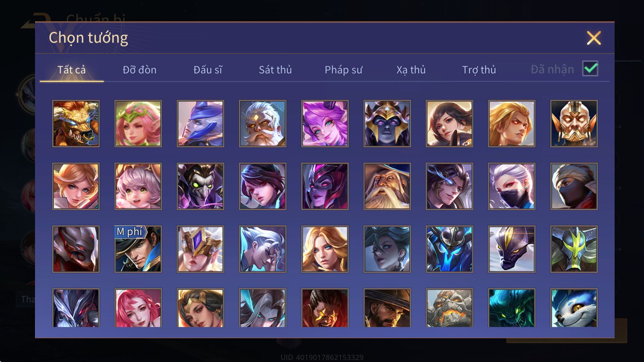This screenshot has width=644, height=362.
Task: Pick the blue armored mech hero
Action: (449, 249)
